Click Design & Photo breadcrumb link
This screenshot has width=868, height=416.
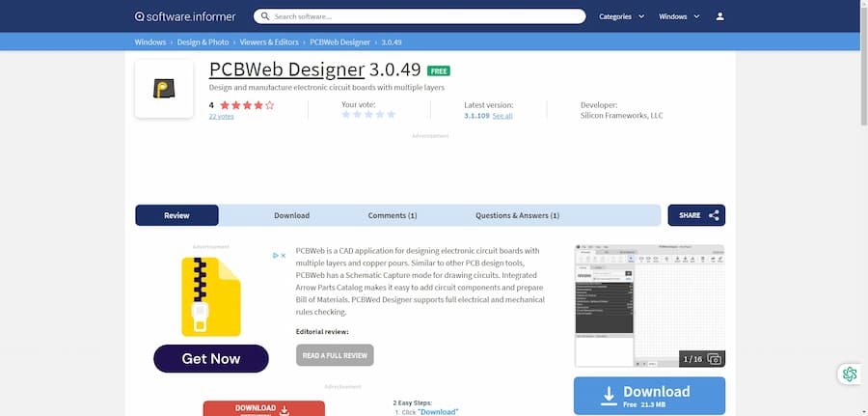coord(203,42)
